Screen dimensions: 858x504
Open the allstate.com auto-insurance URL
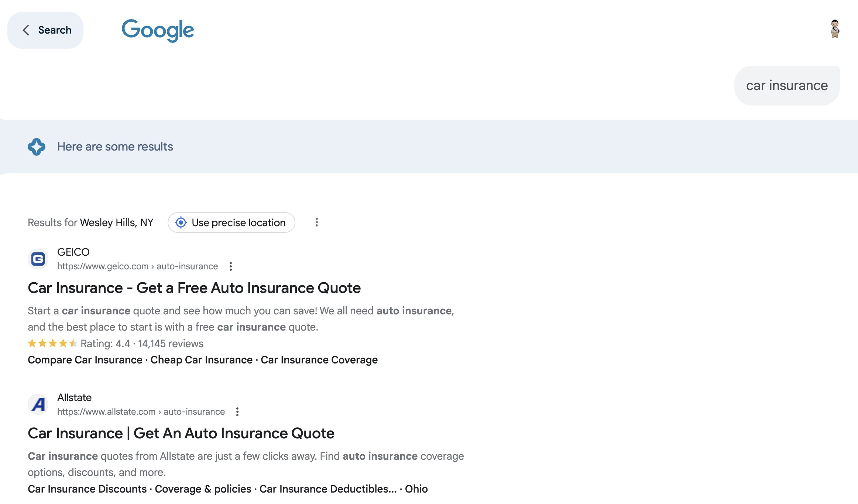click(141, 411)
